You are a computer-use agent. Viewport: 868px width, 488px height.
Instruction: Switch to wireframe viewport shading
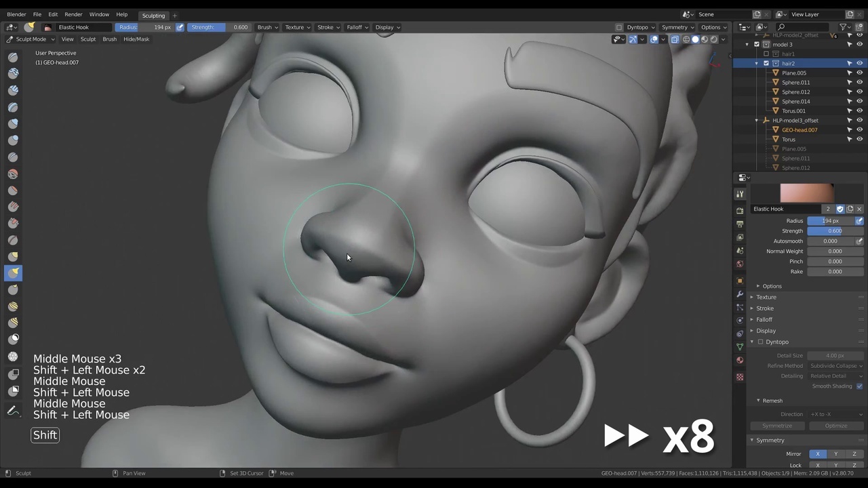[x=686, y=39]
